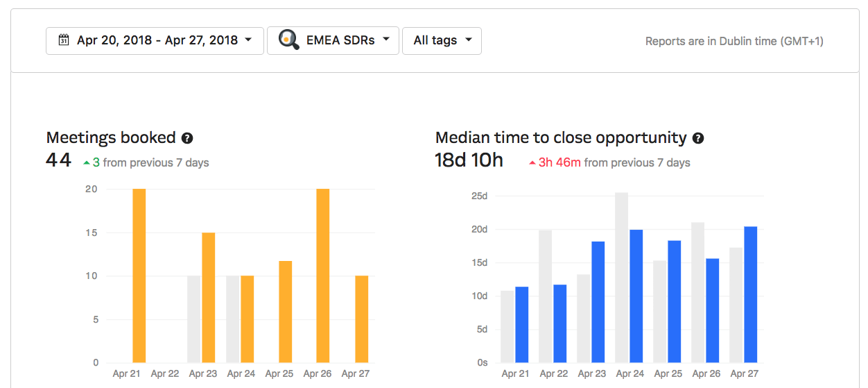The width and height of the screenshot is (868, 388).
Task: Open the Apr 20 - Apr 27 date range dropdown
Action: (155, 40)
